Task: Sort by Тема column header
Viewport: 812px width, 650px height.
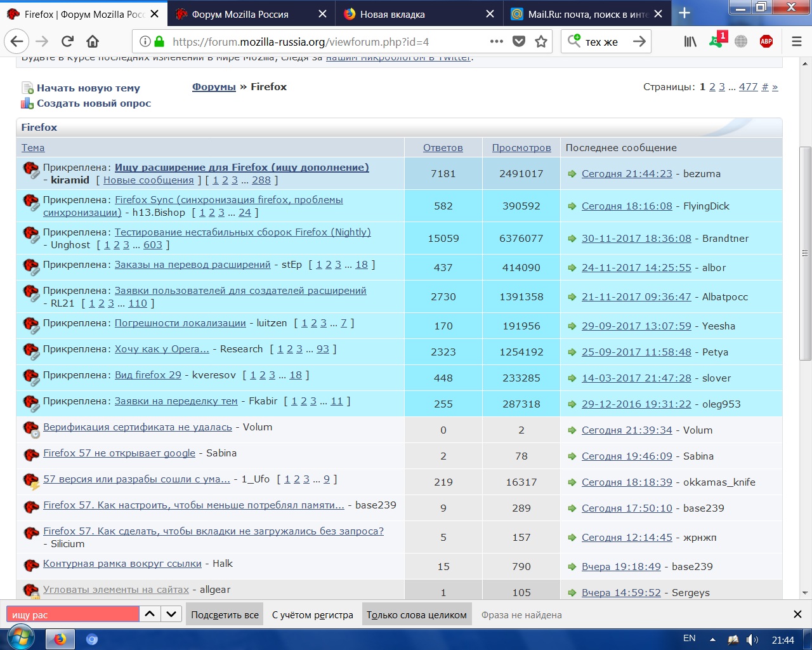Action: click(33, 147)
